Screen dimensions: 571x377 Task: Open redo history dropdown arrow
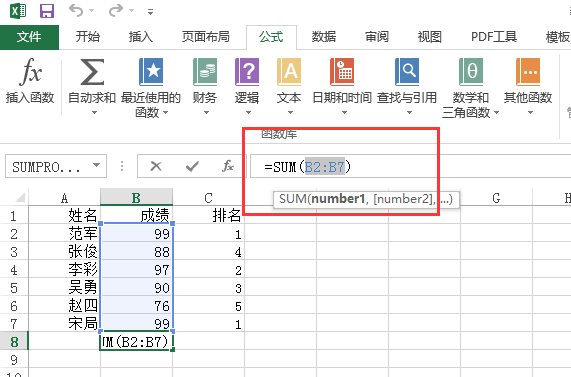coord(131,11)
